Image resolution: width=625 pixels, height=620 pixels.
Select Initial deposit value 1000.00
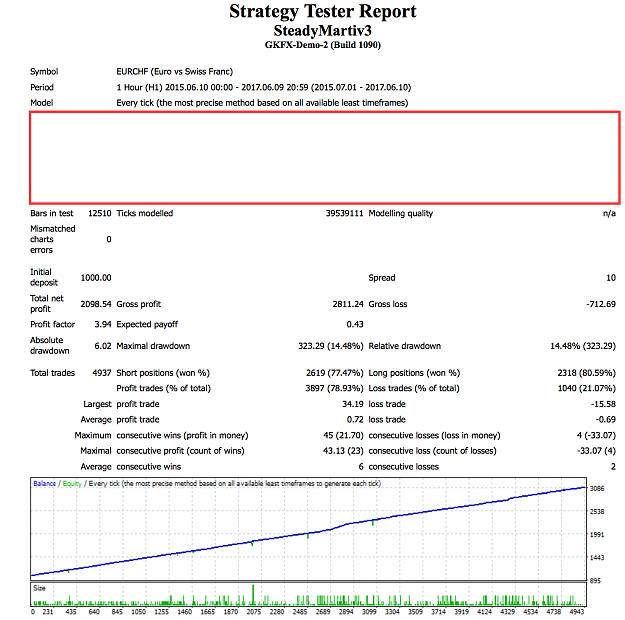coord(96,278)
